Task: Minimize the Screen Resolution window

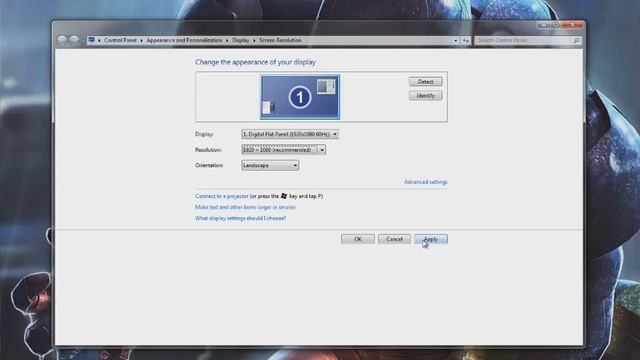Action: pyautogui.click(x=543, y=25)
